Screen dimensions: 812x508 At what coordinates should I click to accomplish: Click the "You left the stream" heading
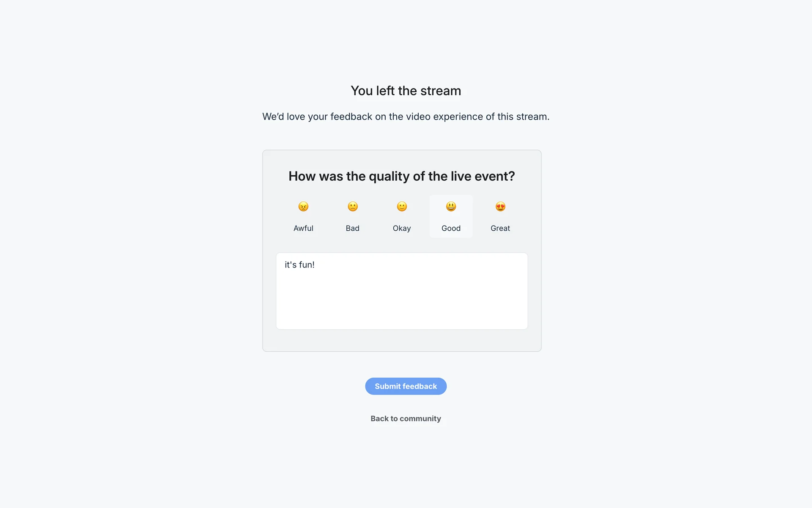(x=406, y=91)
